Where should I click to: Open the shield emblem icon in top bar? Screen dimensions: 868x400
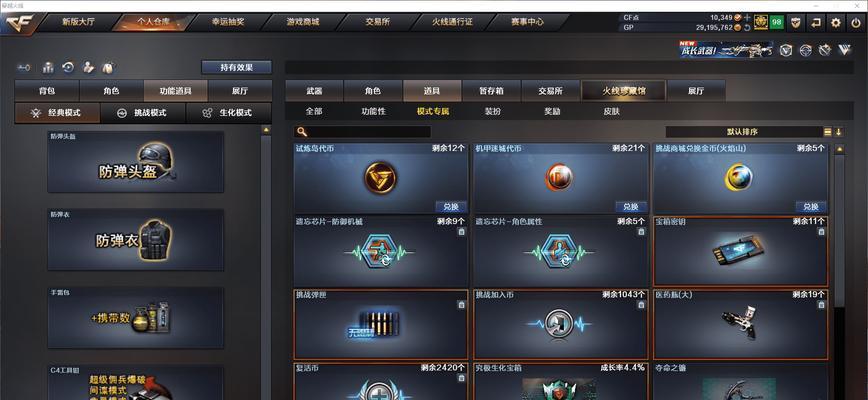click(x=795, y=23)
